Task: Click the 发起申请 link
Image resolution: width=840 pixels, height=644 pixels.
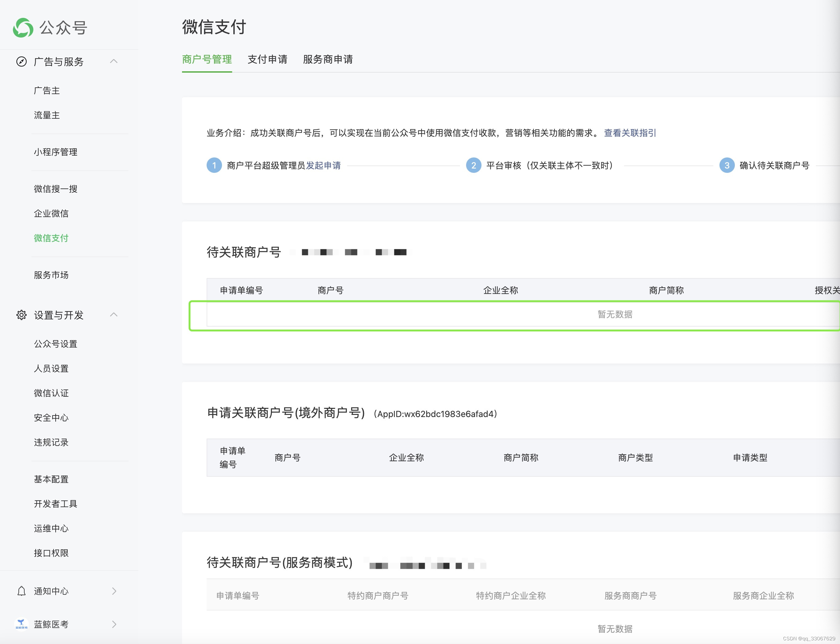Action: click(x=323, y=165)
